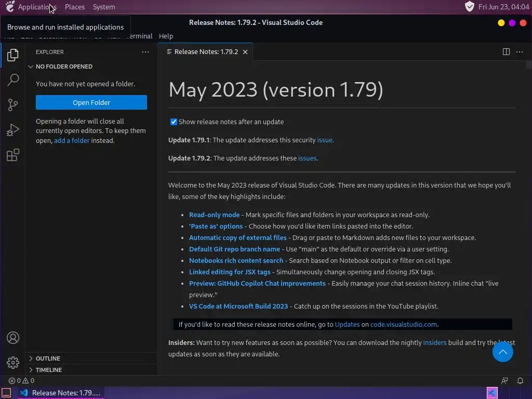Close the Release Notes: 1.79.2 tab
The image size is (532, 399).
245,52
